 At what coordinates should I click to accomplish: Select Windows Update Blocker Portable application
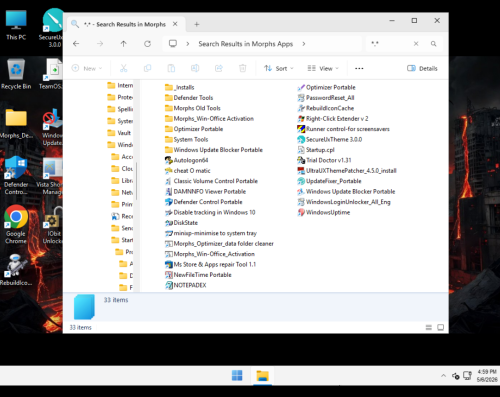[346, 191]
